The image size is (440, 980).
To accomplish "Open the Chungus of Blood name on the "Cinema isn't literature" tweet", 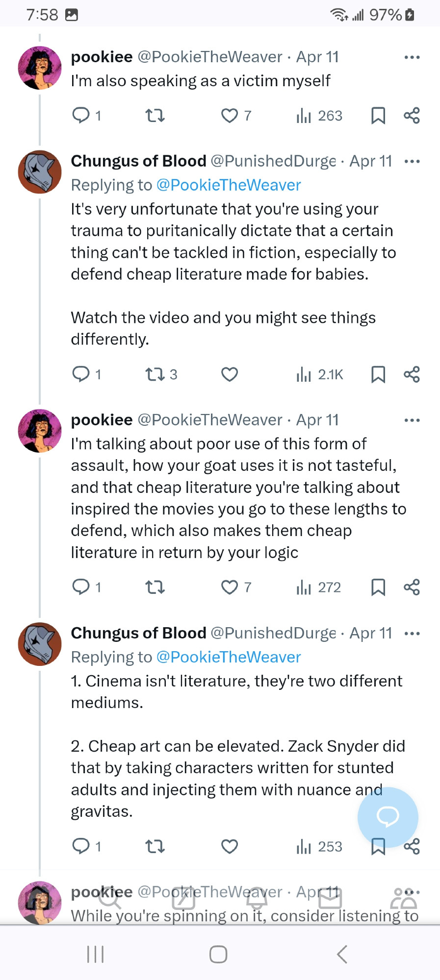I will coord(138,633).
